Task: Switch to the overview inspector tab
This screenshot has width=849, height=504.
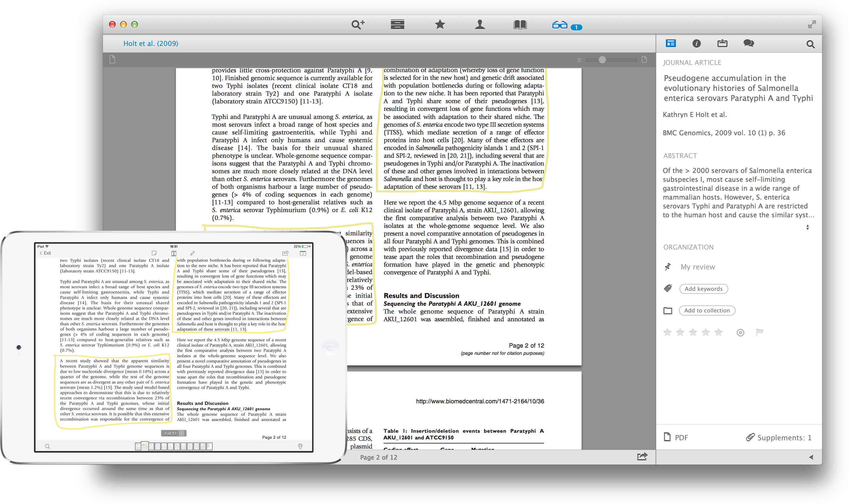Action: (670, 43)
